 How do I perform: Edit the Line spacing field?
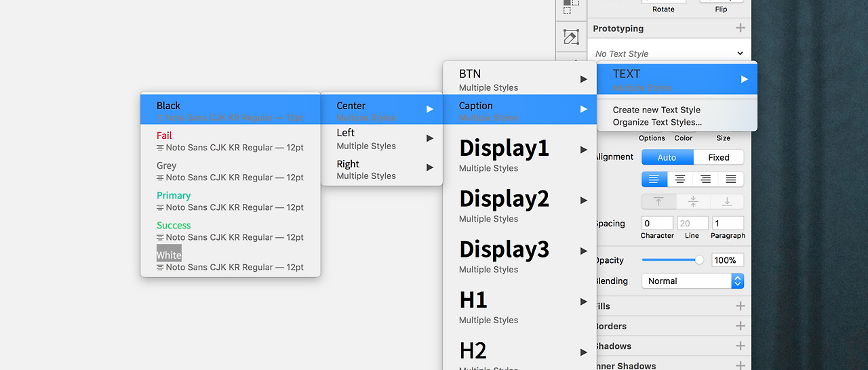(x=692, y=223)
